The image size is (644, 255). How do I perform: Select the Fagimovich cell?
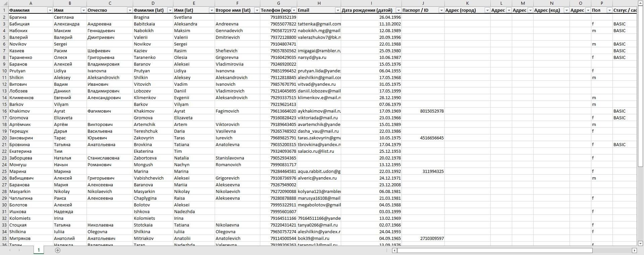237,111
